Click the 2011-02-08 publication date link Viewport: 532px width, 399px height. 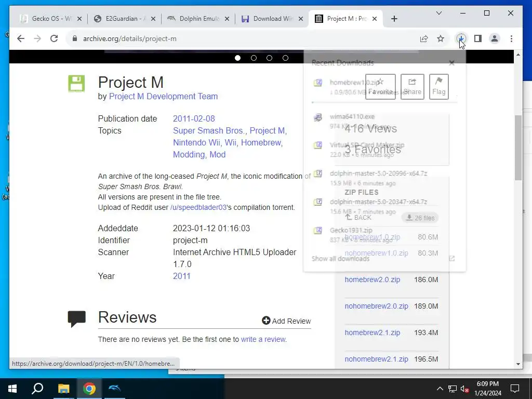pyautogui.click(x=194, y=119)
